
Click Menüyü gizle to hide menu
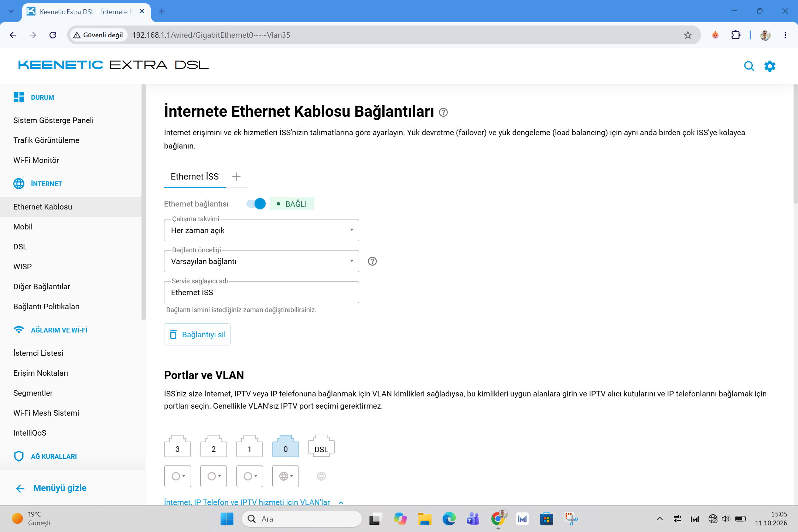pyautogui.click(x=51, y=488)
